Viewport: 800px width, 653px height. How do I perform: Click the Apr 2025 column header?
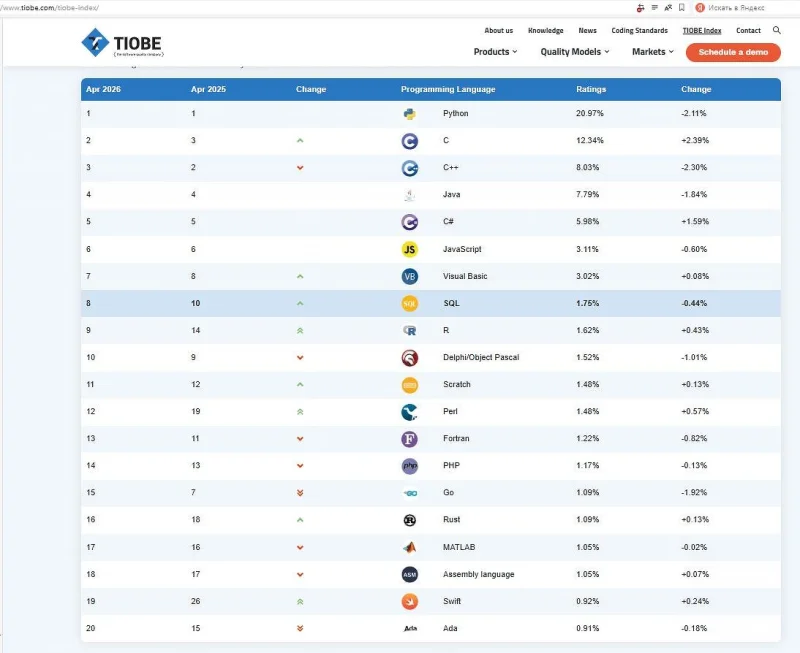point(208,89)
